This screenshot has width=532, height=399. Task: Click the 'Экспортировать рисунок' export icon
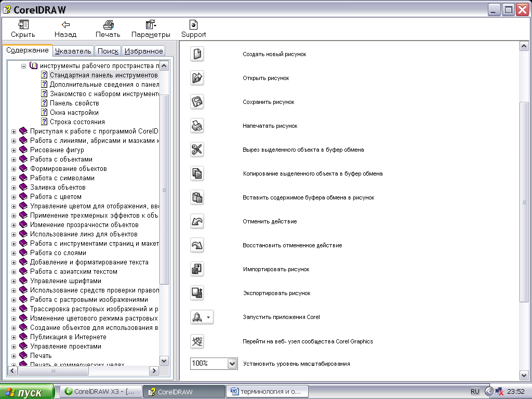click(197, 293)
